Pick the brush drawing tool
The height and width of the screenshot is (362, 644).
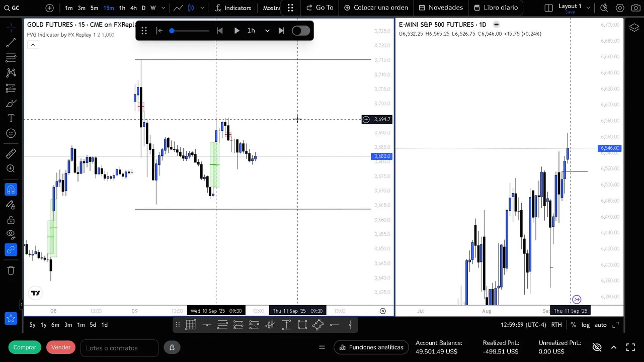pyautogui.click(x=11, y=104)
